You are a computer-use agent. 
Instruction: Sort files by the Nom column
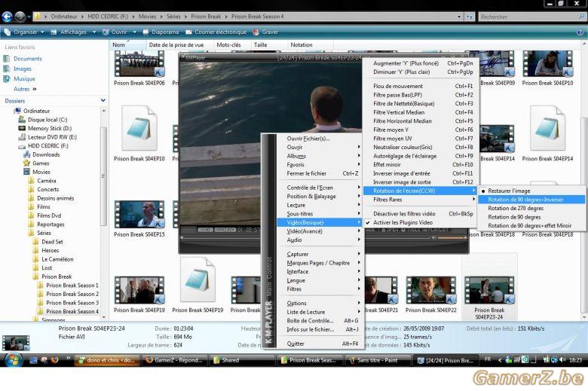(x=118, y=45)
